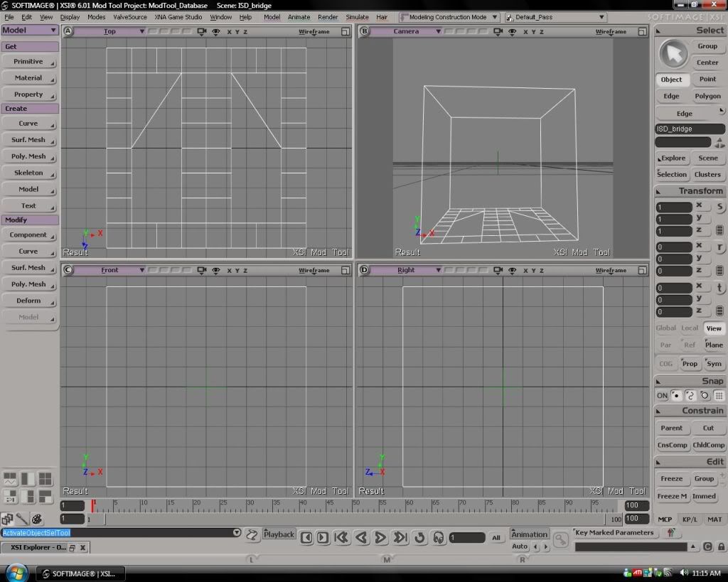This screenshot has width=728, height=582.
Task: Click the palette icon at bottom left
Action: tap(37, 519)
